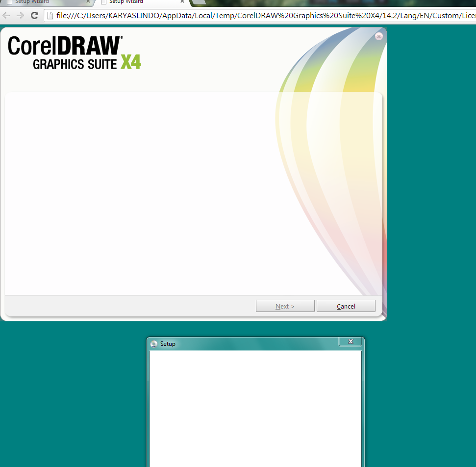Image resolution: width=476 pixels, height=467 pixels.
Task: Close the Setup dialog window
Action: (x=351, y=341)
